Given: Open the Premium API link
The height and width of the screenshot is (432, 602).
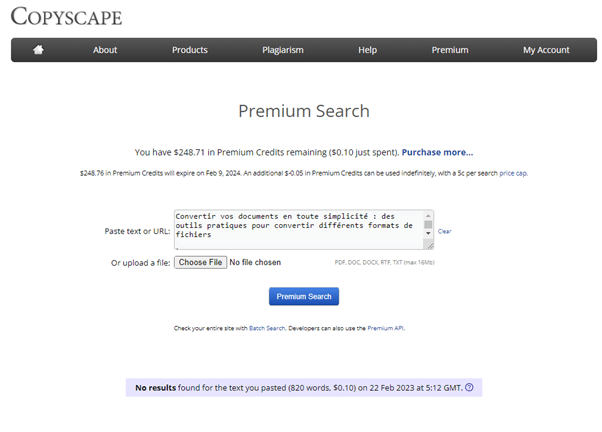Looking at the screenshot, I should 386,328.
